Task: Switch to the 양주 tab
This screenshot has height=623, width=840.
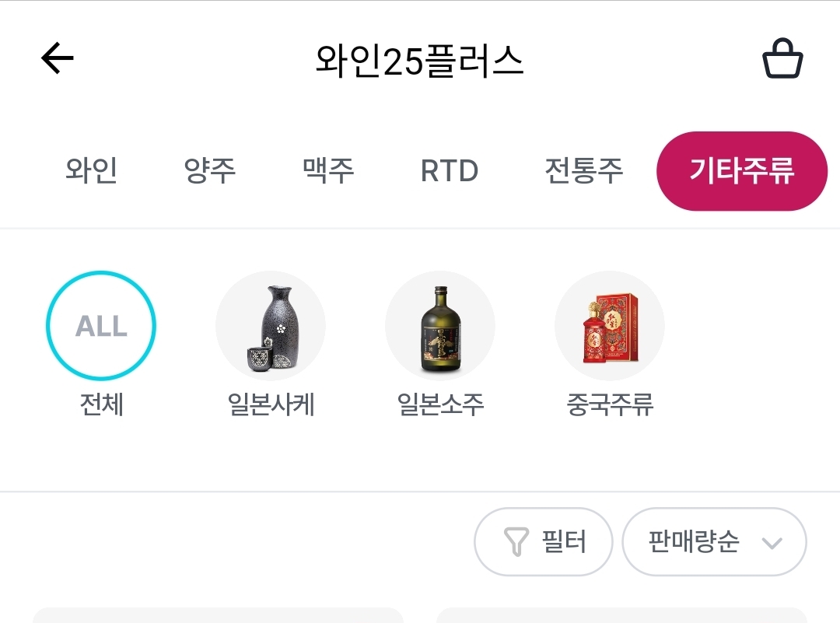Action: click(209, 170)
